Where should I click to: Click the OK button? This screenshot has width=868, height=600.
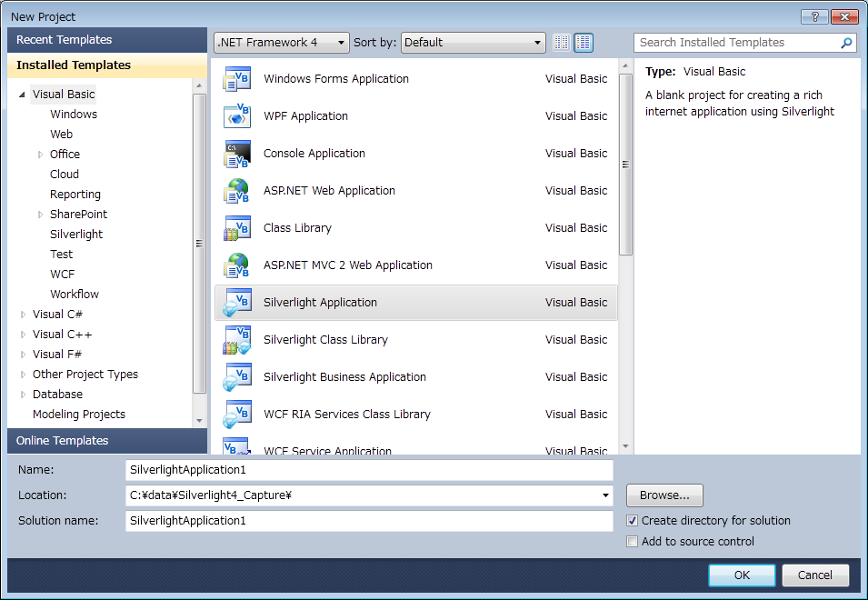[x=742, y=575]
